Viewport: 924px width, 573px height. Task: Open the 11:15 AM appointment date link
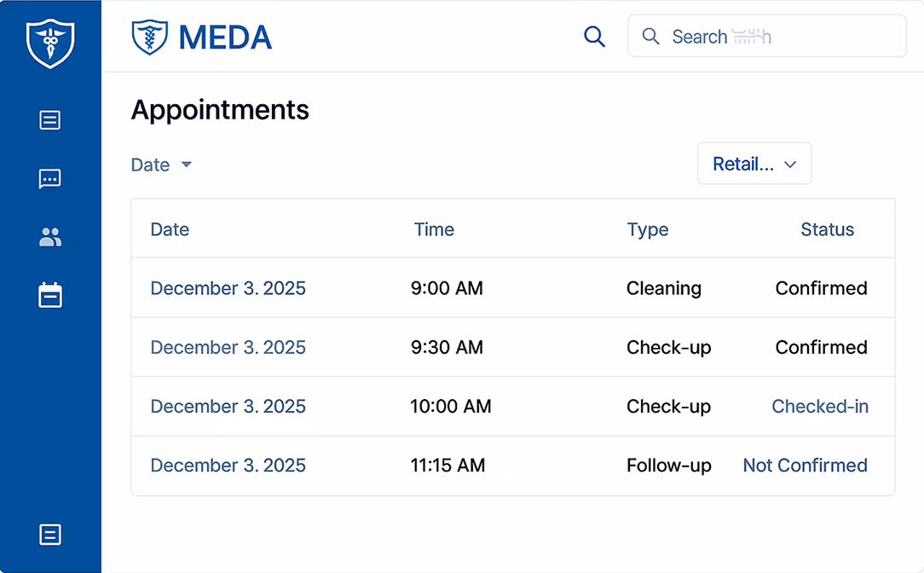tap(228, 466)
